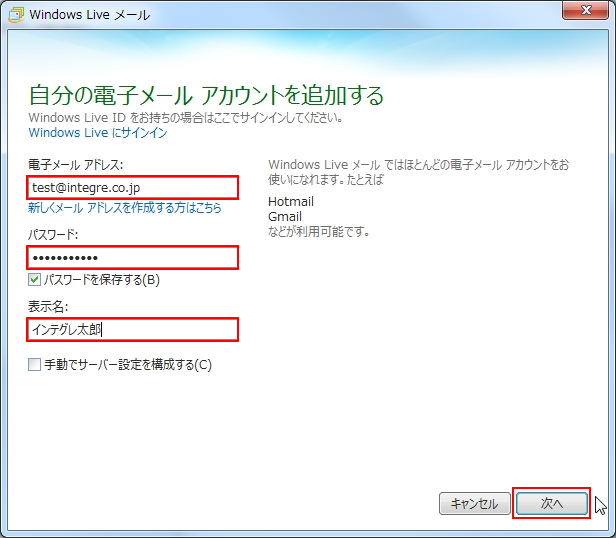Click the 電子メール アドレス: label
616x538 pixels.
[x=75, y=165]
